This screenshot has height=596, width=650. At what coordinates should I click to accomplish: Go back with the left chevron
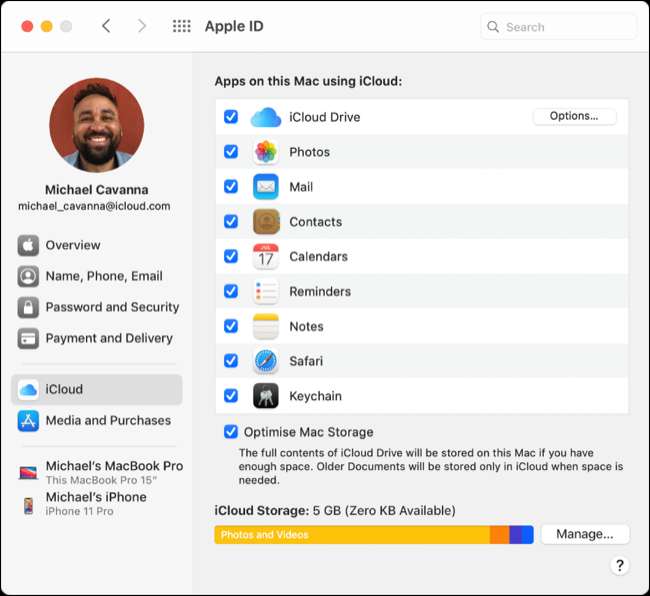point(106,27)
